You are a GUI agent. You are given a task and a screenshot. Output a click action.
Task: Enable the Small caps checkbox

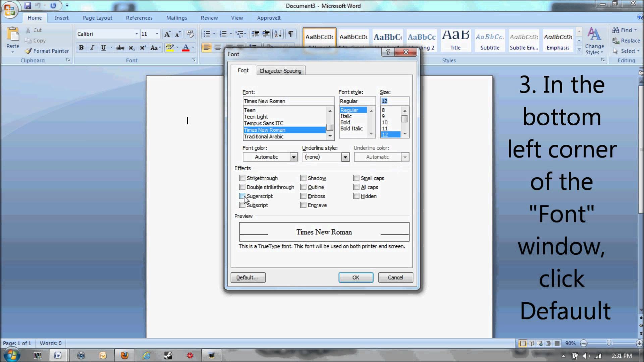[357, 178]
